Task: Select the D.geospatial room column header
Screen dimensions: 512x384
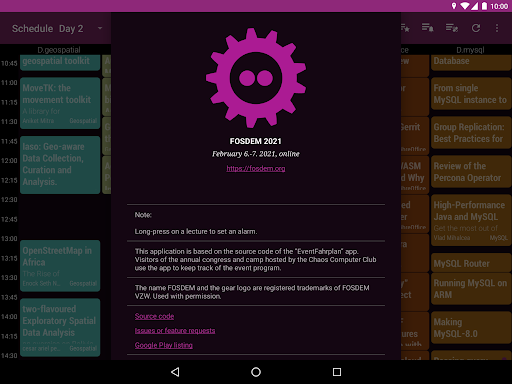Action: (59, 50)
